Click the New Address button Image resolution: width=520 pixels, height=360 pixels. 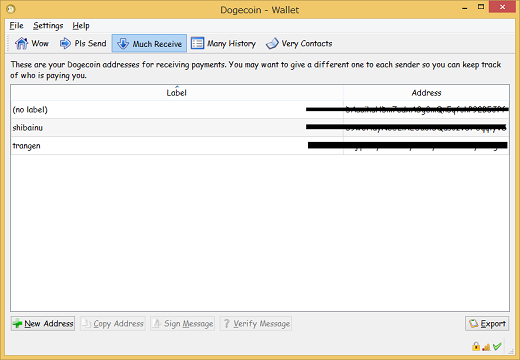coord(43,323)
